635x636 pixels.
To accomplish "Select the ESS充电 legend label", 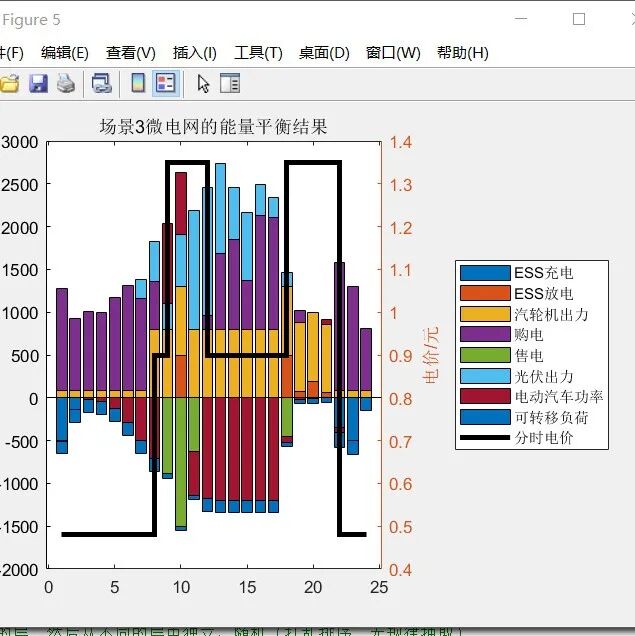I will (x=544, y=273).
